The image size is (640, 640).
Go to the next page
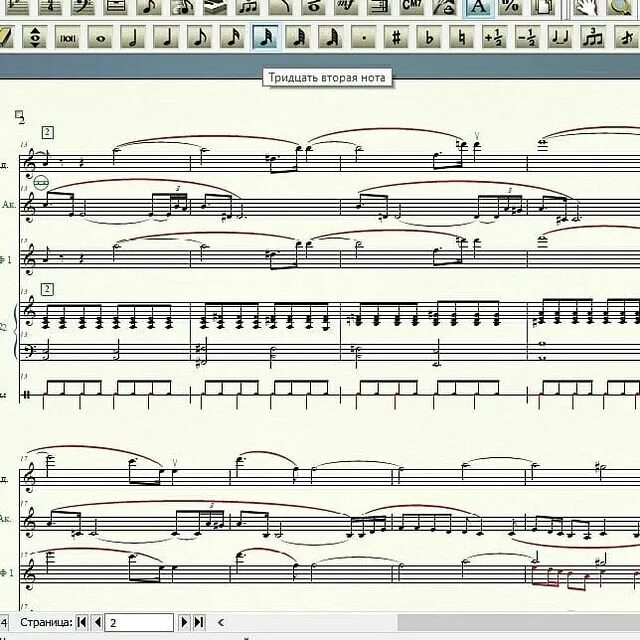[x=184, y=622]
